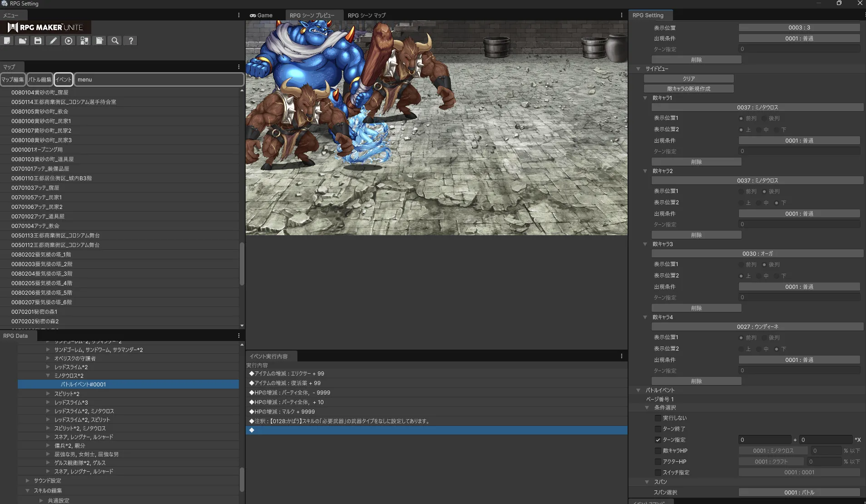Enable the 実行しない checkbox
This screenshot has height=504, width=866.
[658, 418]
